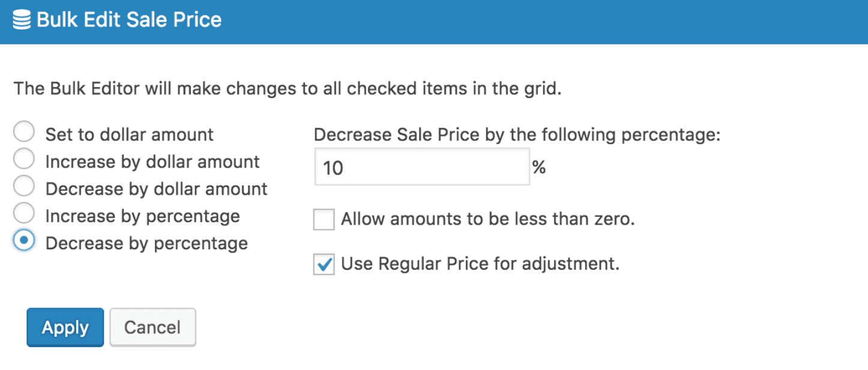Focus the percentage input field showing 10

tap(422, 167)
